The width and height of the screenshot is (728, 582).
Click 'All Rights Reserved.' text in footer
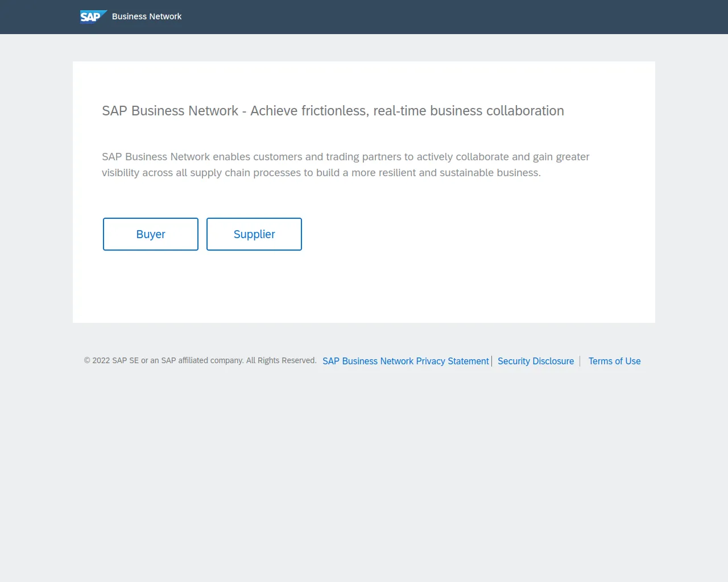click(x=281, y=360)
